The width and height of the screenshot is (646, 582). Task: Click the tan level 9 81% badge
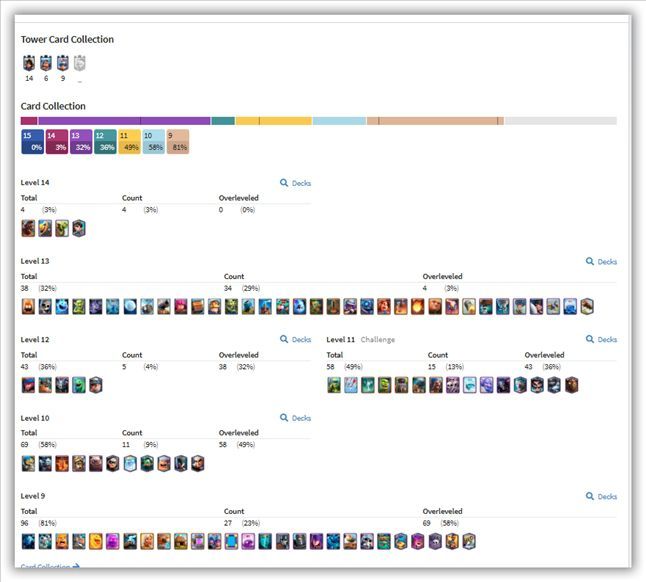click(178, 142)
